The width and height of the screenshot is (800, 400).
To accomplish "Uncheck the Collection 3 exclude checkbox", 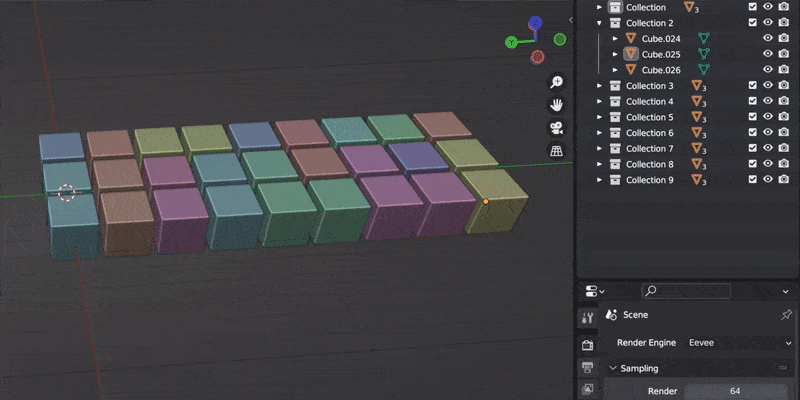I will [752, 86].
